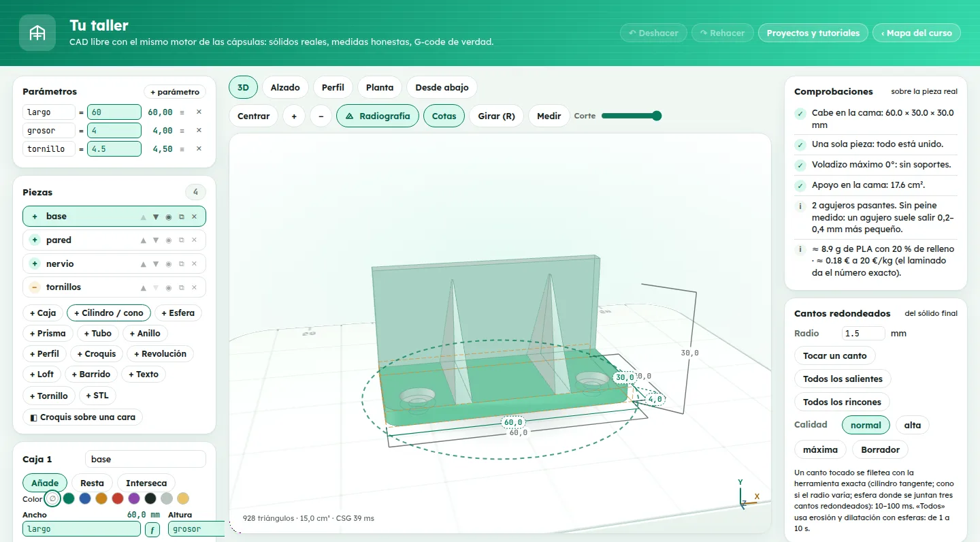The height and width of the screenshot is (542, 980).
Task: Click the Centrar button
Action: pos(254,116)
